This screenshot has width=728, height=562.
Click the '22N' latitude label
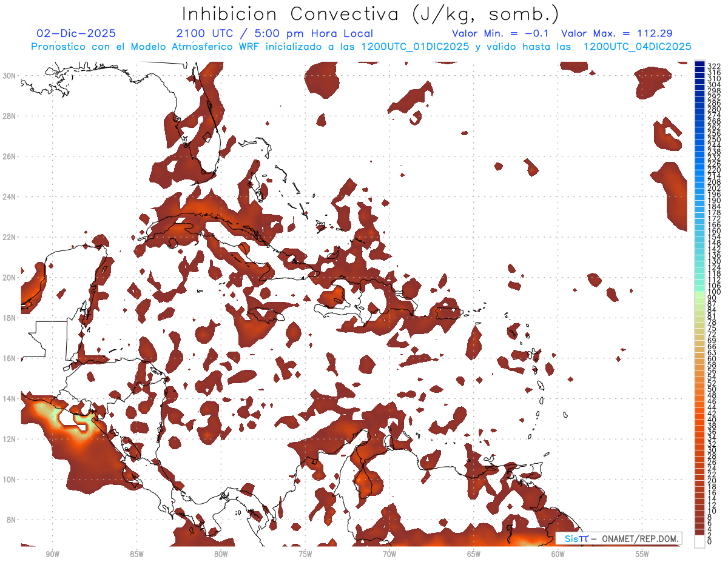[9, 237]
